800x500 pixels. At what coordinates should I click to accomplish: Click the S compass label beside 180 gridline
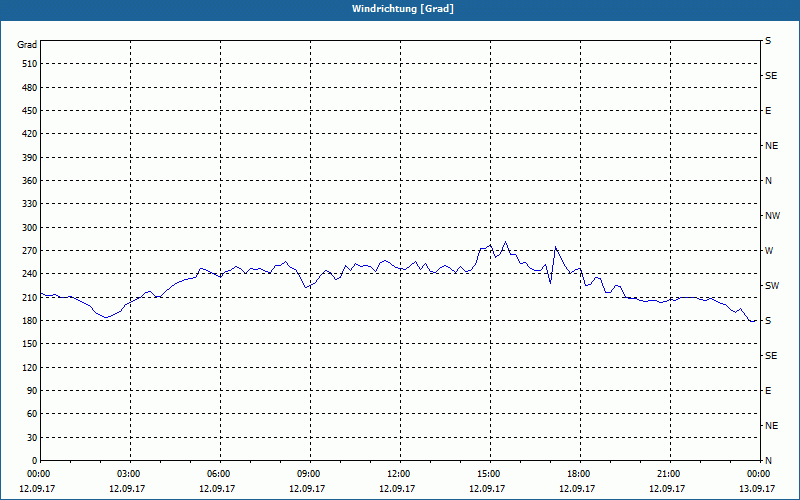point(768,321)
